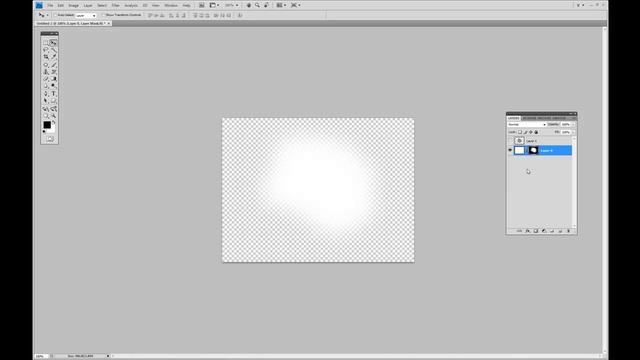This screenshot has width=640, height=360.
Task: Open the layer Opacity slider arrow
Action: tap(573, 124)
